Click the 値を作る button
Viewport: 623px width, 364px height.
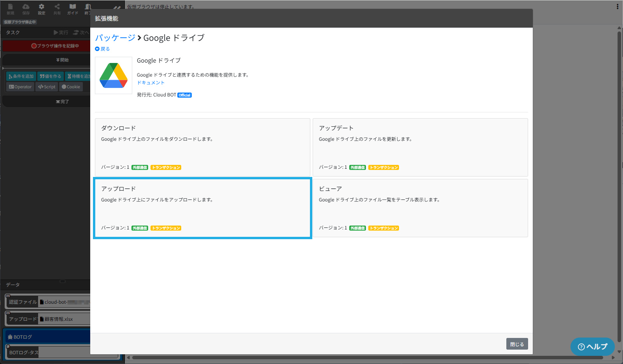coord(51,76)
